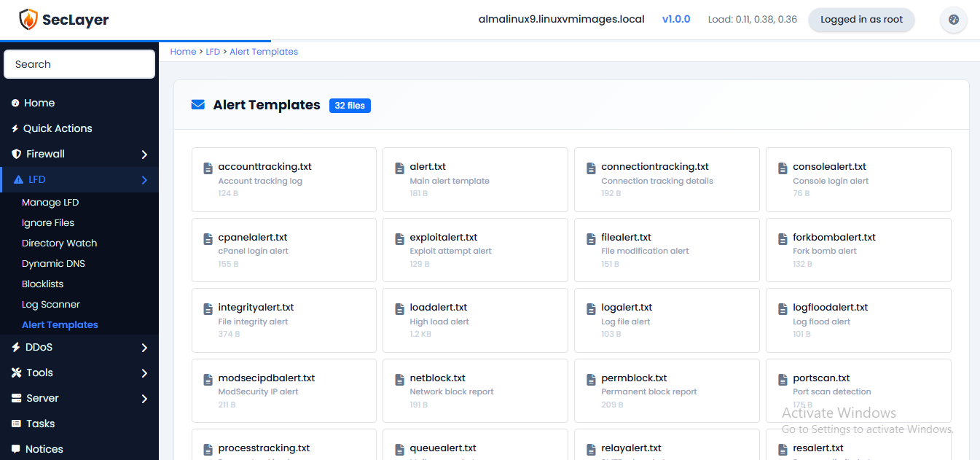The width and height of the screenshot is (980, 460).
Task: Click file icon of permblock.txt
Action: coord(591,380)
